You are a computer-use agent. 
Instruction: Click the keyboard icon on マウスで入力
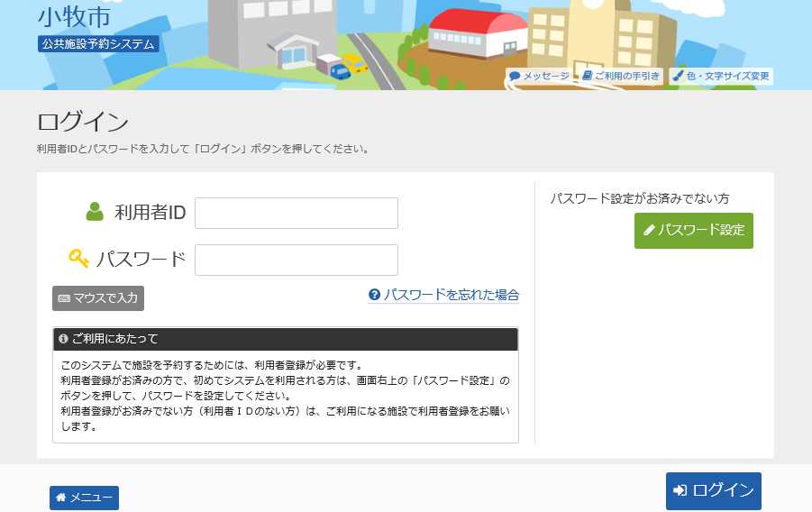(64, 298)
